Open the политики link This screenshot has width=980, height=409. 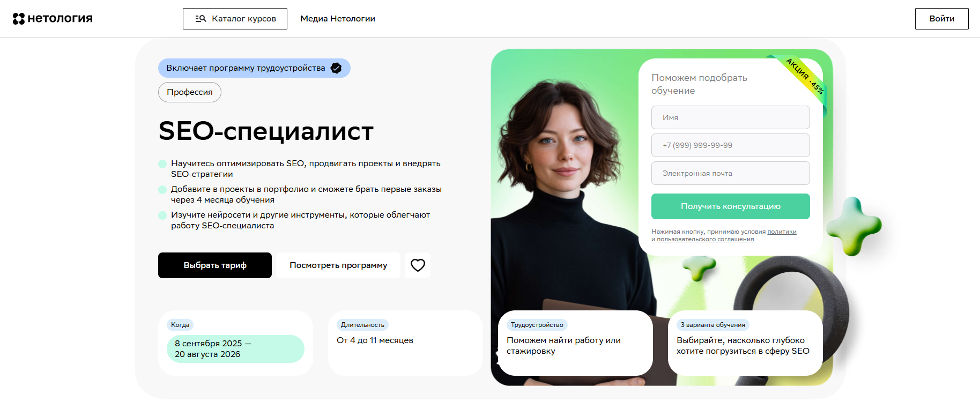click(x=782, y=232)
